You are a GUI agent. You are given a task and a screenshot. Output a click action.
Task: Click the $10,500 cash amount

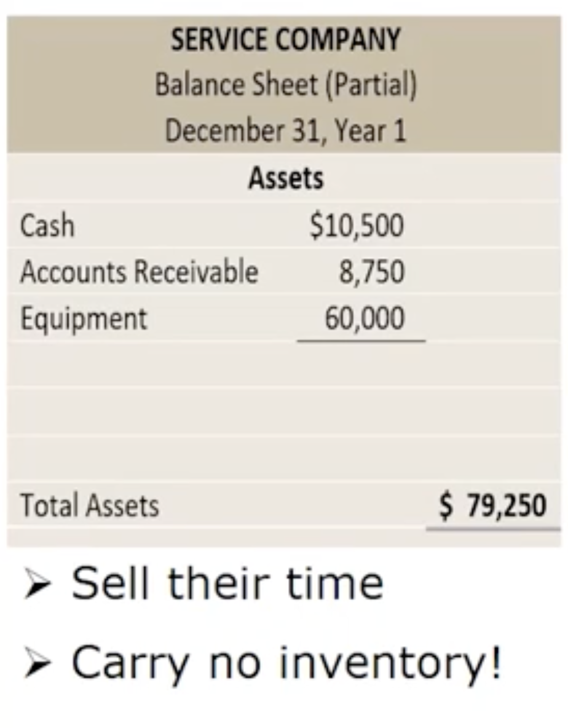(357, 226)
